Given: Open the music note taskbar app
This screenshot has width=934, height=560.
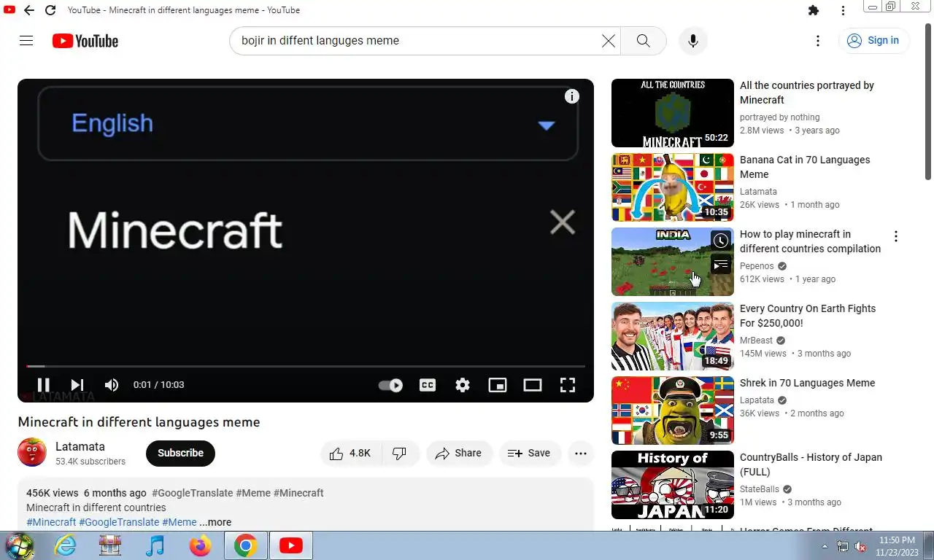Looking at the screenshot, I should pos(155,545).
